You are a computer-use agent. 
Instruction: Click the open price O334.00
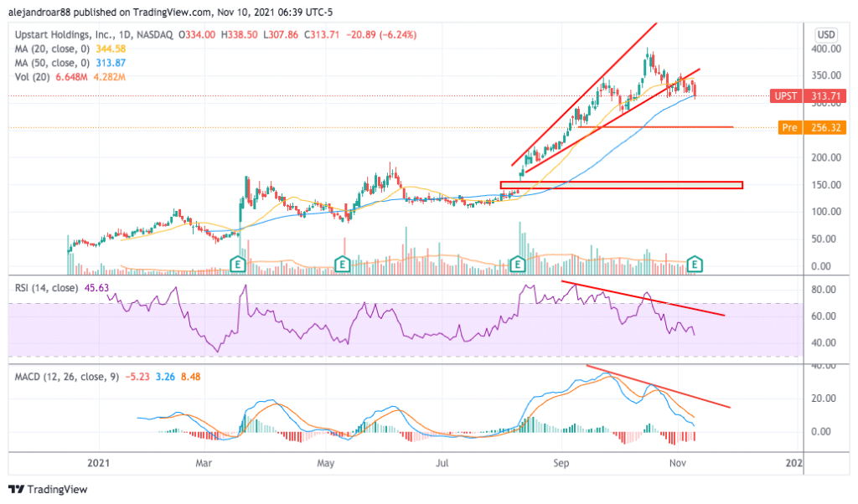click(x=196, y=35)
